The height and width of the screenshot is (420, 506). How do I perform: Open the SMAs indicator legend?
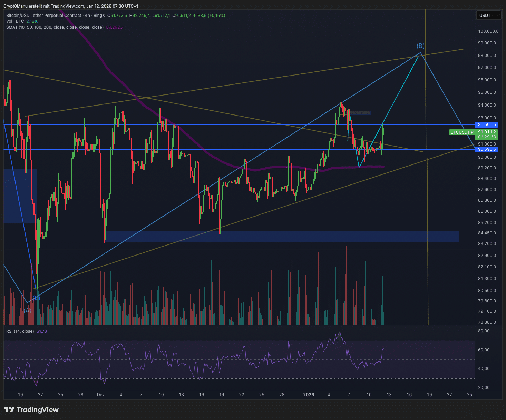click(55, 27)
